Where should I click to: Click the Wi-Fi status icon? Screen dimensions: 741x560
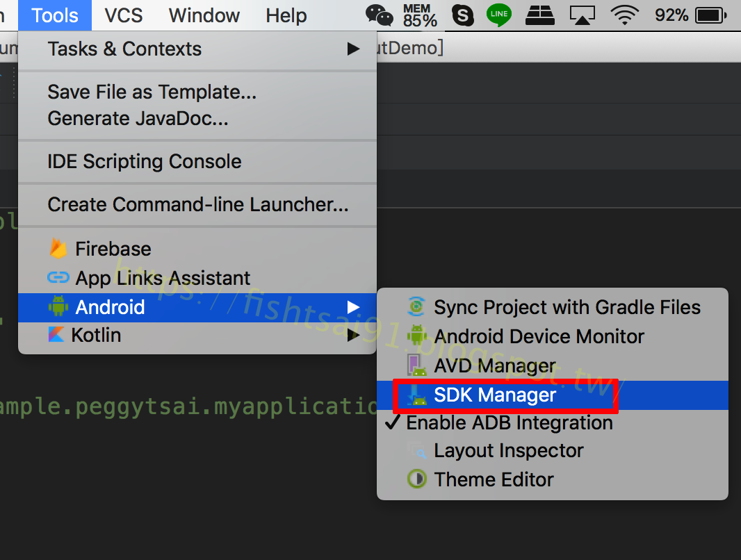click(625, 15)
